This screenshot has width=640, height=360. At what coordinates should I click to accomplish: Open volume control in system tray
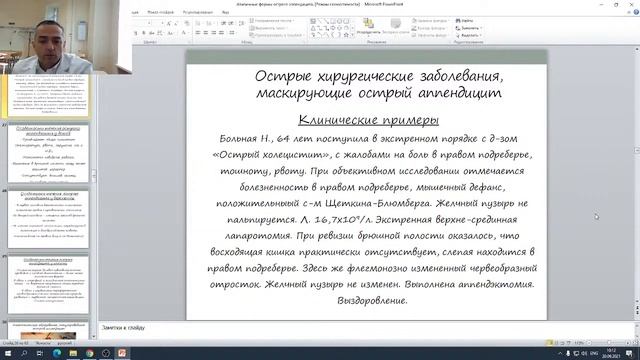(x=584, y=353)
